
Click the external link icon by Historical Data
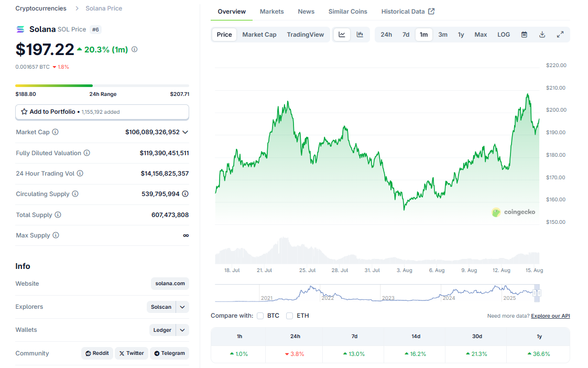click(431, 11)
